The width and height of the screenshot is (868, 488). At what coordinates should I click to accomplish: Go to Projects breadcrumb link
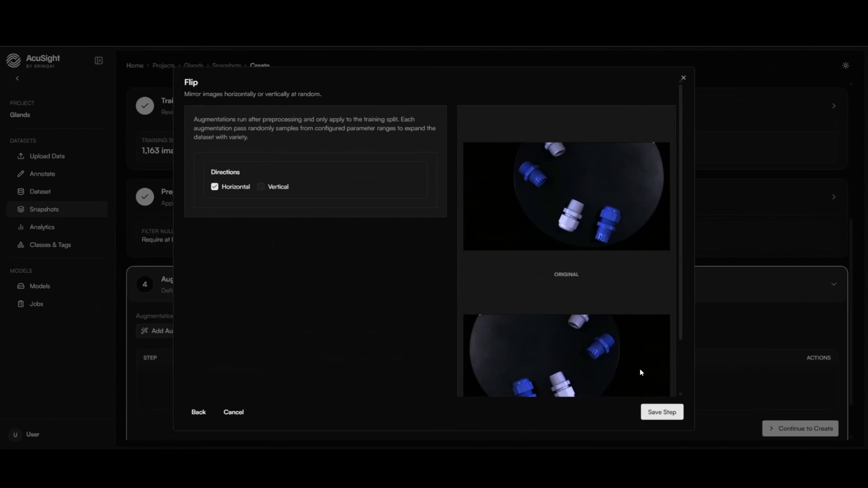click(163, 66)
